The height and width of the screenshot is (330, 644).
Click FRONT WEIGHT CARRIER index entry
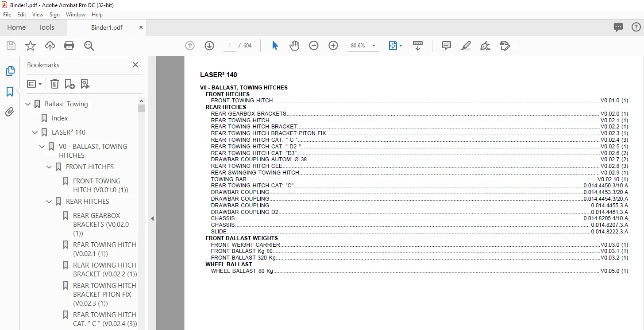tap(419, 245)
